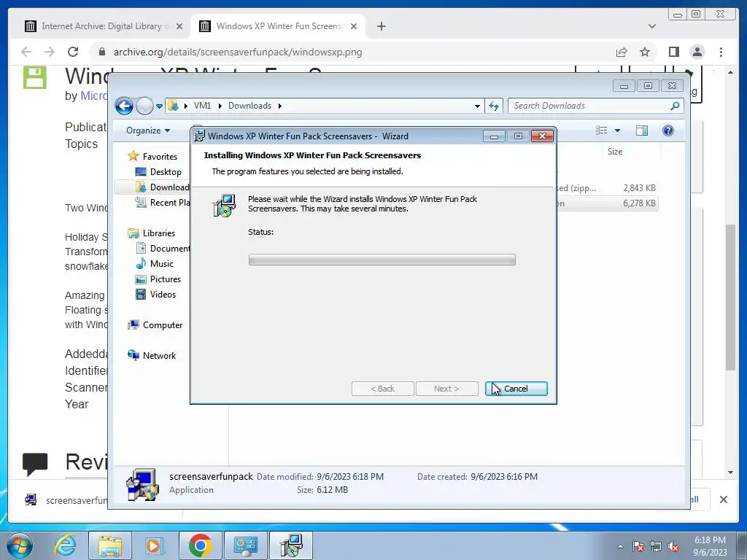Select Downloads in Explorer sidebar
Image resolution: width=747 pixels, height=560 pixels.
tap(162, 187)
